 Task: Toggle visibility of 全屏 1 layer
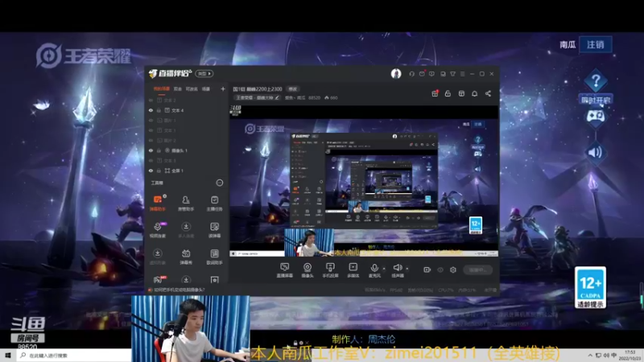(x=151, y=171)
